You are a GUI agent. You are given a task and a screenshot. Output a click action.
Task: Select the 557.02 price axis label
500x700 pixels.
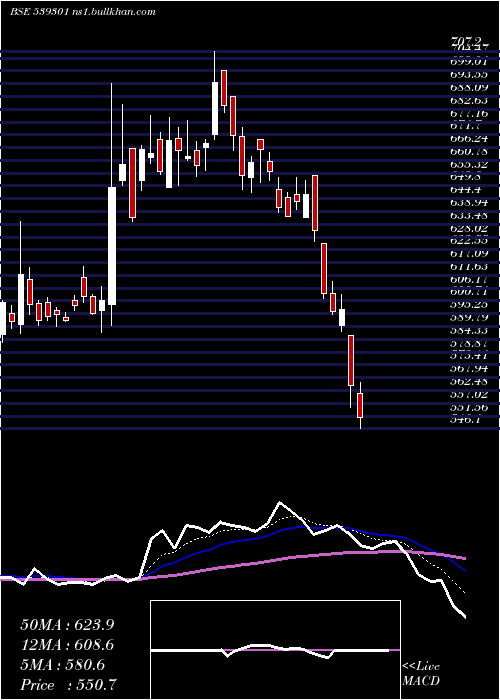pos(470,395)
